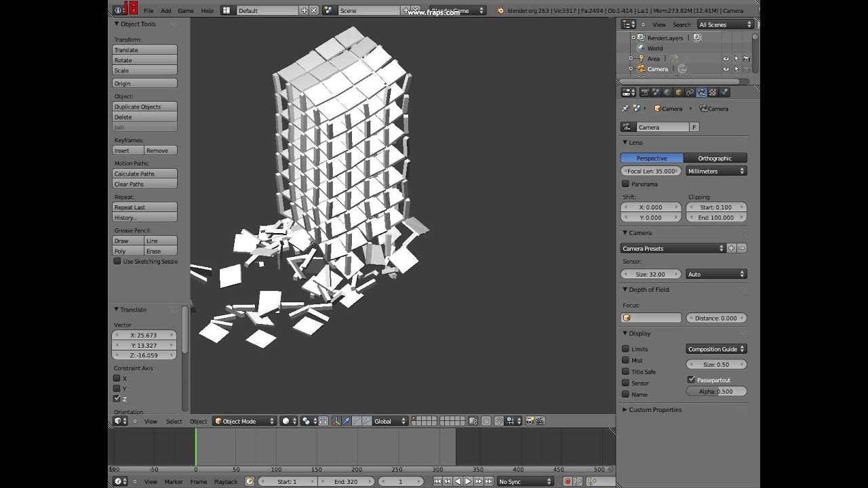Click the Repeat Last button
Image resolution: width=868 pixels, height=488 pixels.
coord(144,207)
